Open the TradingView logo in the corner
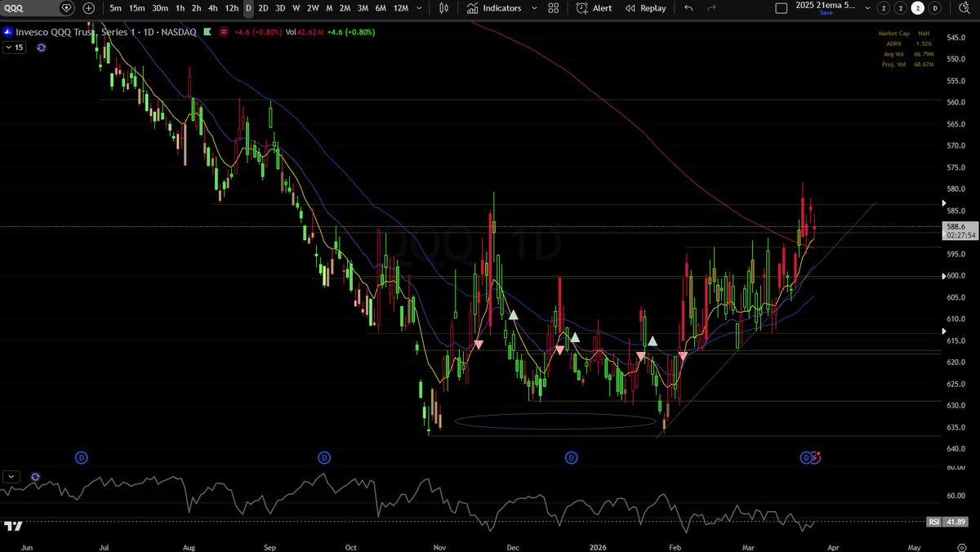The width and height of the screenshot is (980, 552). pyautogui.click(x=12, y=526)
